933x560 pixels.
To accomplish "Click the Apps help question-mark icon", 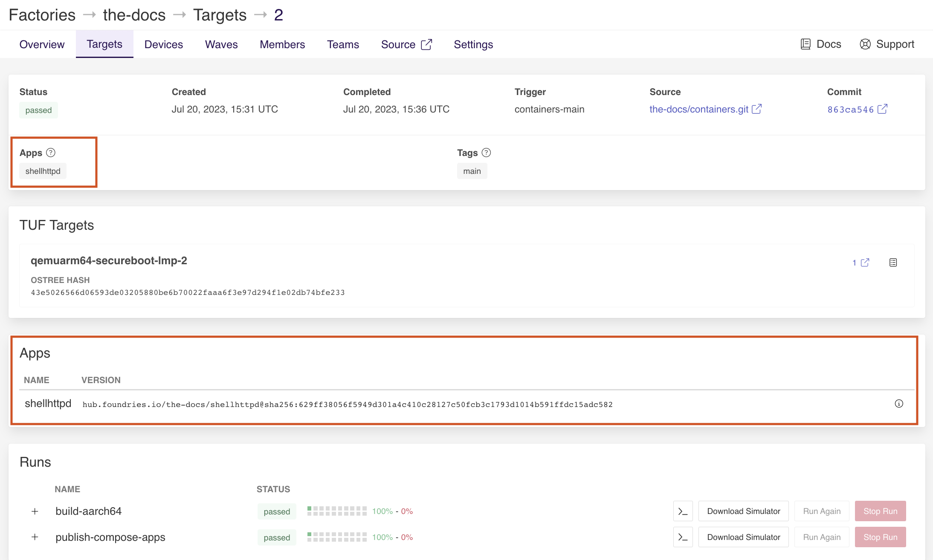I will 51,153.
